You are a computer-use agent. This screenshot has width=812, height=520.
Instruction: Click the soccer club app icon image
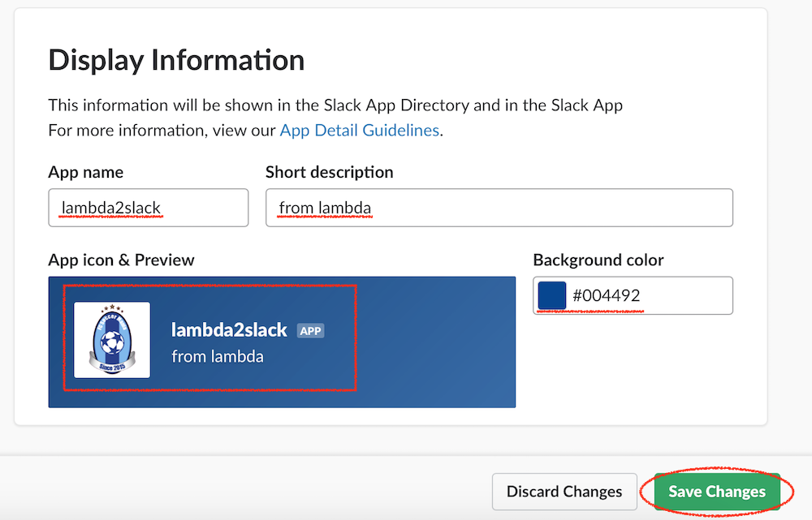point(112,339)
